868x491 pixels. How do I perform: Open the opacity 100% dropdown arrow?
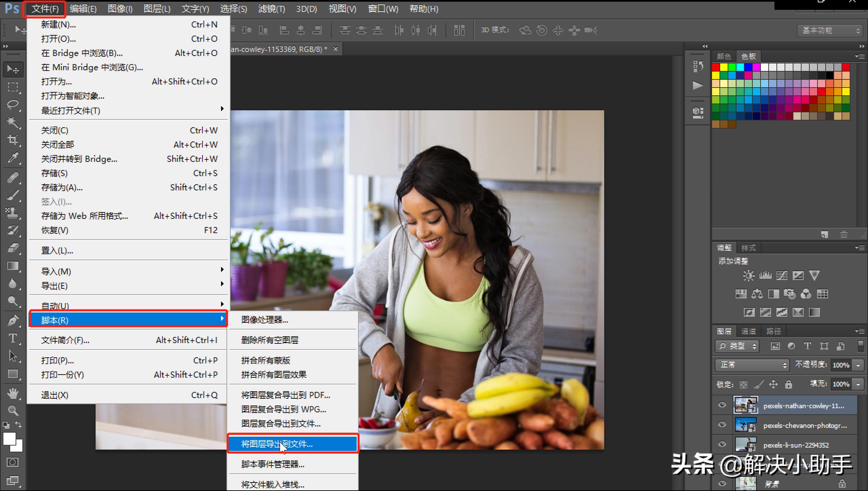tap(858, 365)
